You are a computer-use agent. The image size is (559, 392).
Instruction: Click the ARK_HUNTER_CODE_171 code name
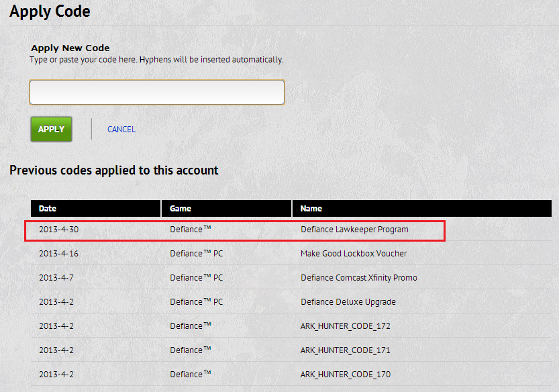click(x=345, y=350)
